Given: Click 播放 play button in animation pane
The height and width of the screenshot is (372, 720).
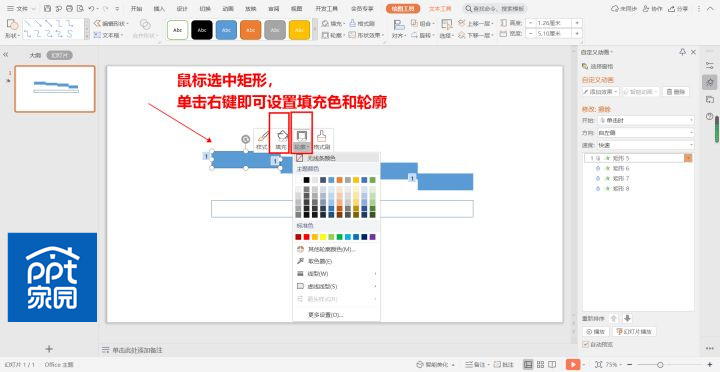Looking at the screenshot, I should coord(596,332).
